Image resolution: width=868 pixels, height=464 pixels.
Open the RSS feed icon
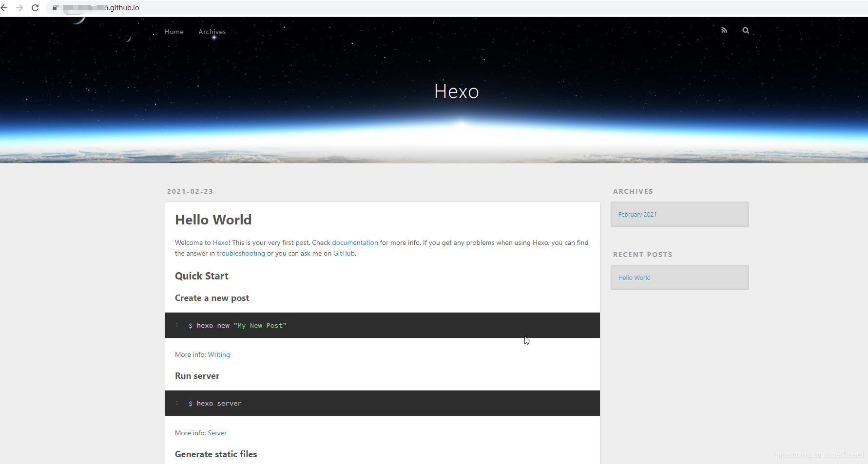[724, 30]
